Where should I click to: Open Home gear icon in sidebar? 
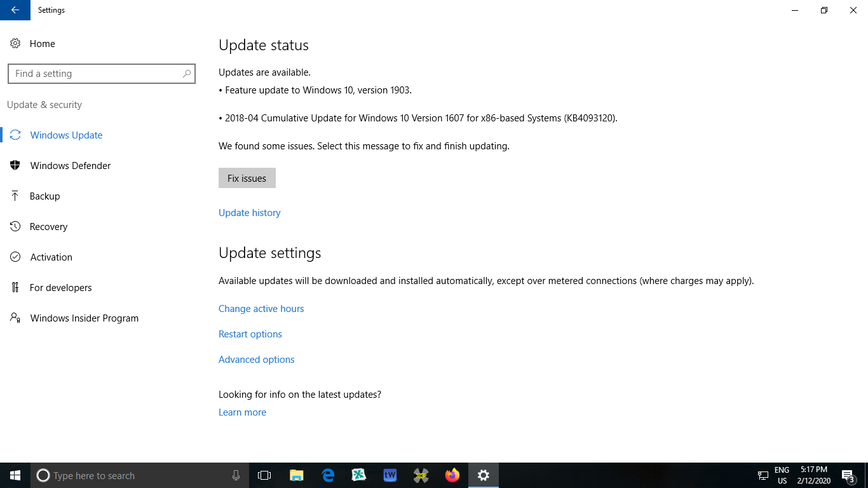coord(15,44)
